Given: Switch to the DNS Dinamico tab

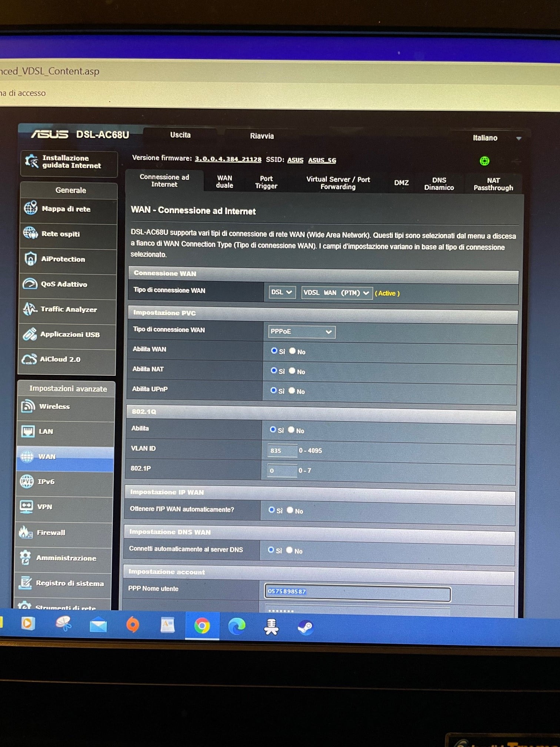Looking at the screenshot, I should click(x=439, y=184).
